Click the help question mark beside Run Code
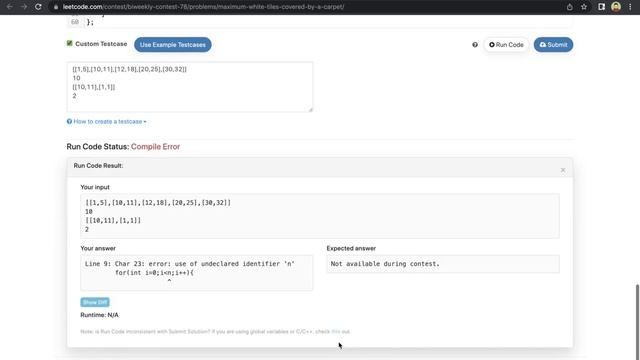This screenshot has width=640, height=360. click(x=475, y=45)
